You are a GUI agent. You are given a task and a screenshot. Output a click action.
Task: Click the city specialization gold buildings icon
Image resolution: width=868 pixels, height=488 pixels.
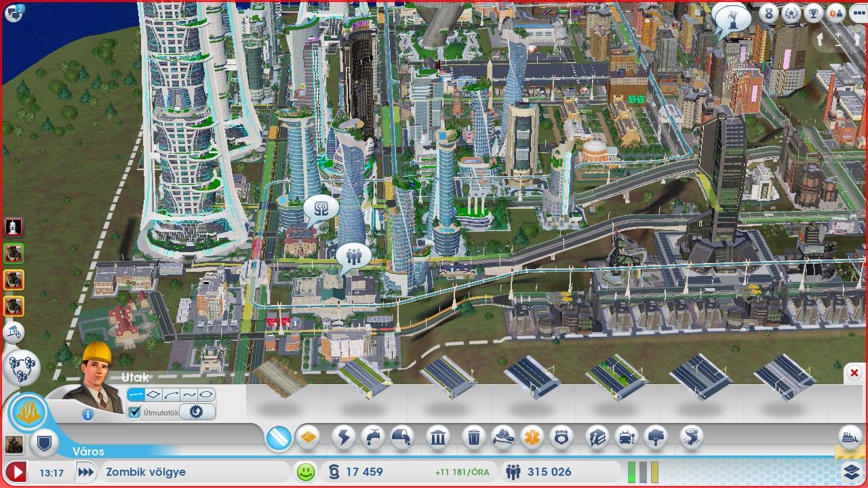click(28, 412)
